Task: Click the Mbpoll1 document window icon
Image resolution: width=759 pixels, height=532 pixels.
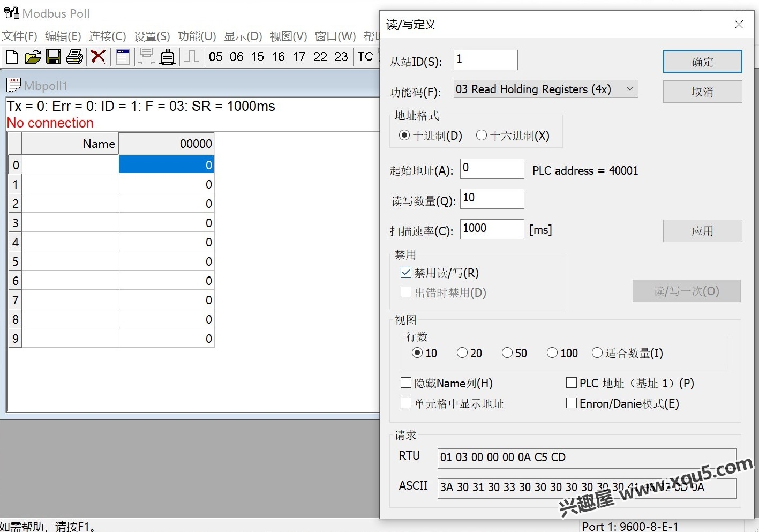Action: (13, 85)
